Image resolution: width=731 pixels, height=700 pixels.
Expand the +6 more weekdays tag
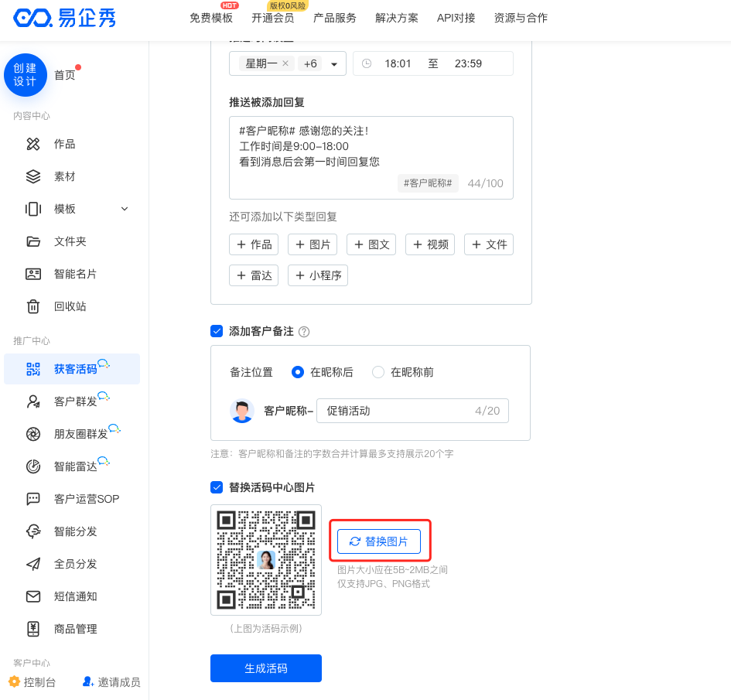coord(310,63)
